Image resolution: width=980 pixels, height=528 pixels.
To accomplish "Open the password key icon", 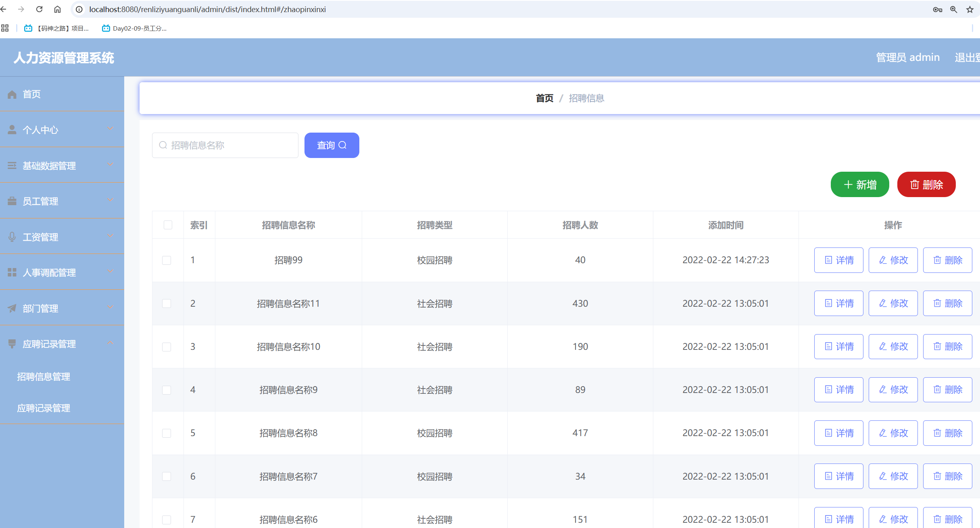I will (937, 9).
